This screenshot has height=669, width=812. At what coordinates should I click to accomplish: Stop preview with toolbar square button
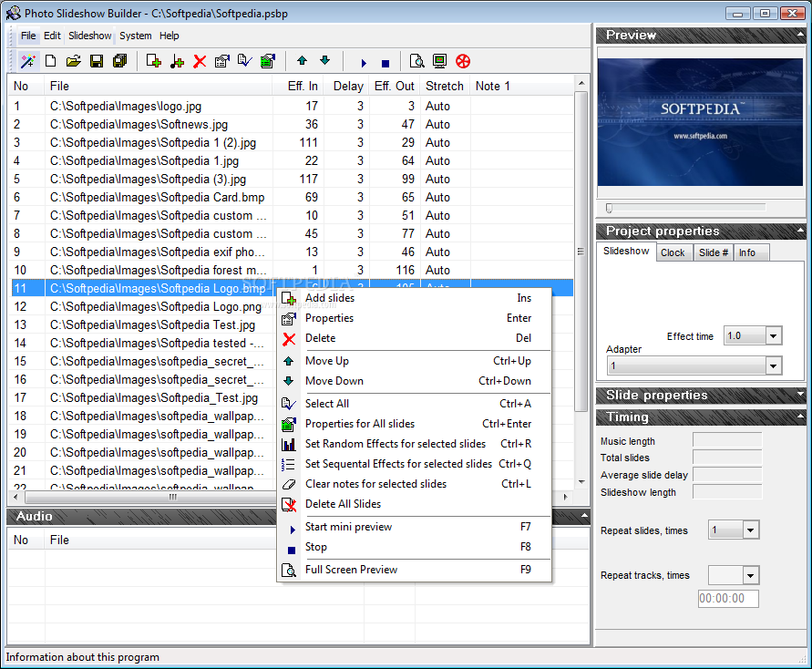click(x=385, y=63)
